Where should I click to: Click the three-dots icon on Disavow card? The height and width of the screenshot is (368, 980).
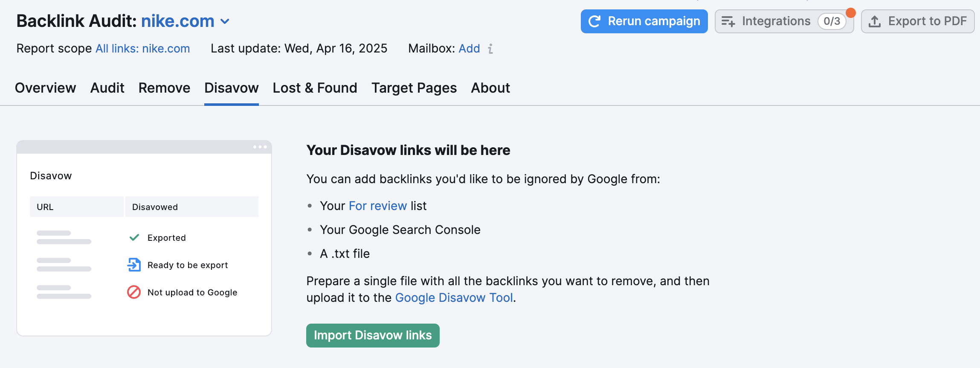tap(260, 147)
